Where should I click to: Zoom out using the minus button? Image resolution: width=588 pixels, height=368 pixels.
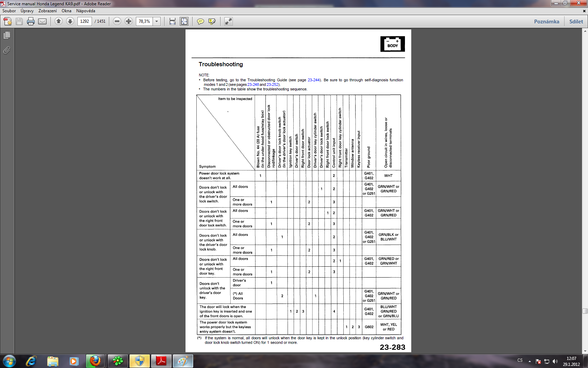(x=117, y=21)
